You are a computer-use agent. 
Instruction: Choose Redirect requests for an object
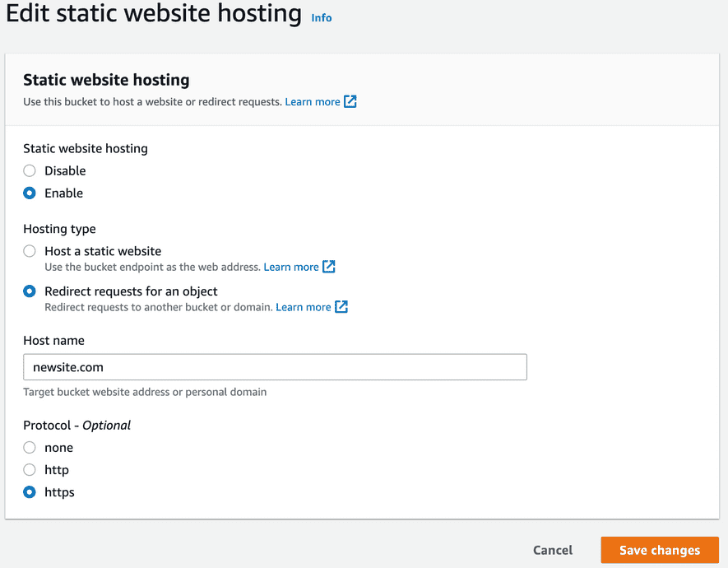[x=30, y=291]
